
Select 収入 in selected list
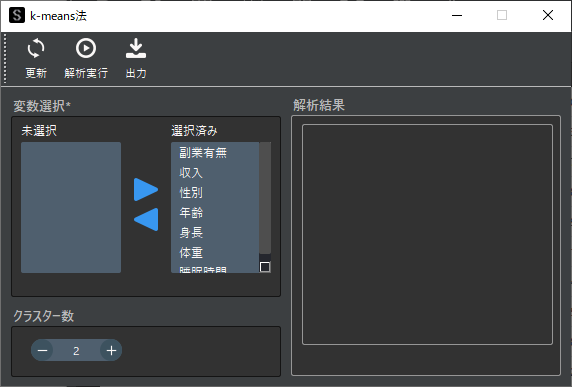[x=215, y=173]
